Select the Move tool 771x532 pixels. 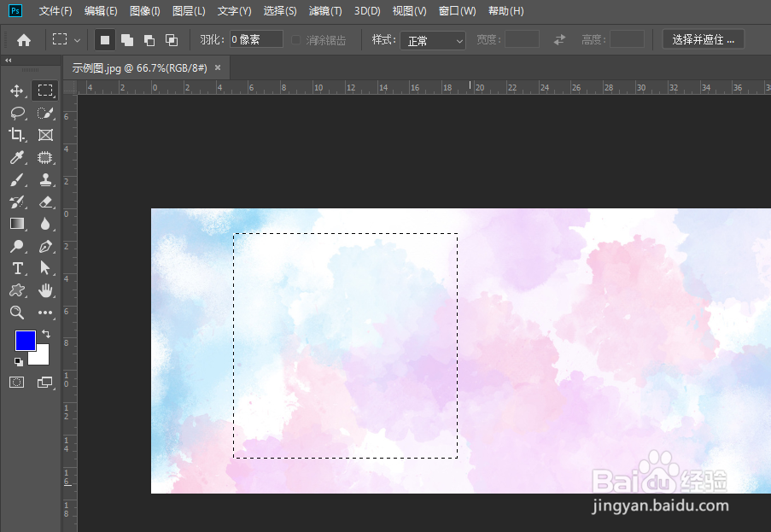[x=17, y=91]
